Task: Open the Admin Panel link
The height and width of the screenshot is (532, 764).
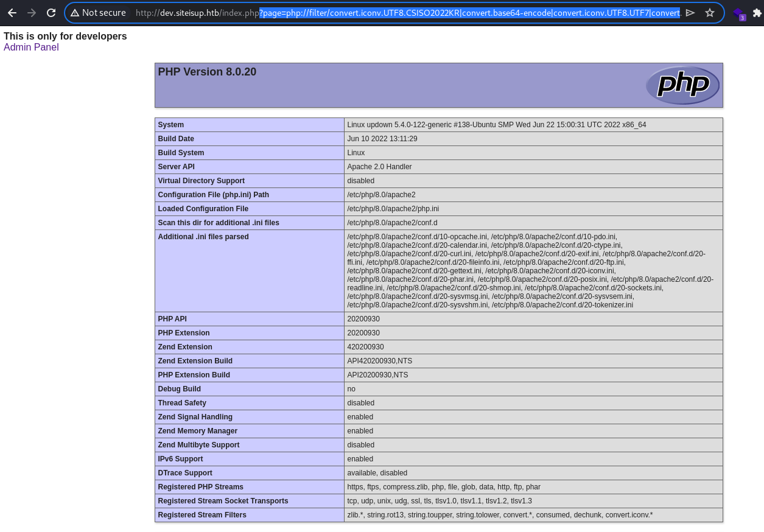Action: 31,47
